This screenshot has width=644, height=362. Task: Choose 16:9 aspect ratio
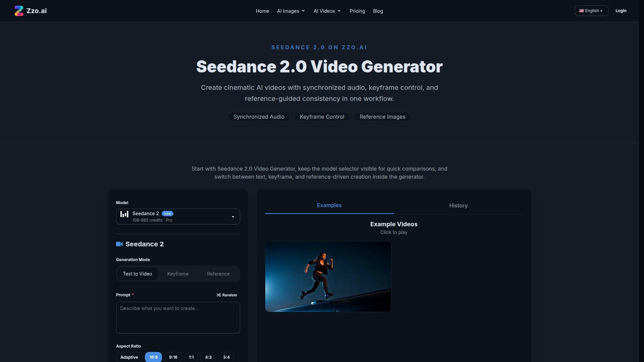pyautogui.click(x=153, y=357)
